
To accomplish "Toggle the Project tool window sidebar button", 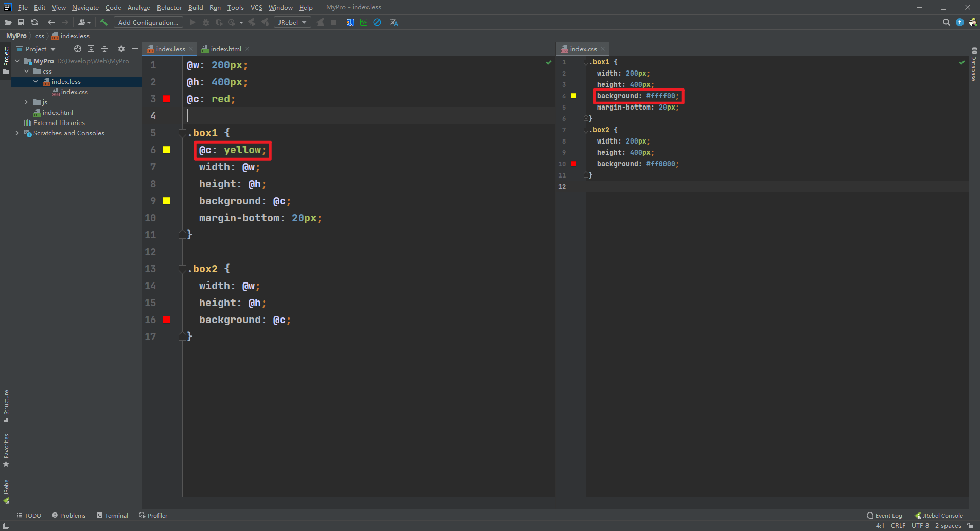I will point(6,60).
